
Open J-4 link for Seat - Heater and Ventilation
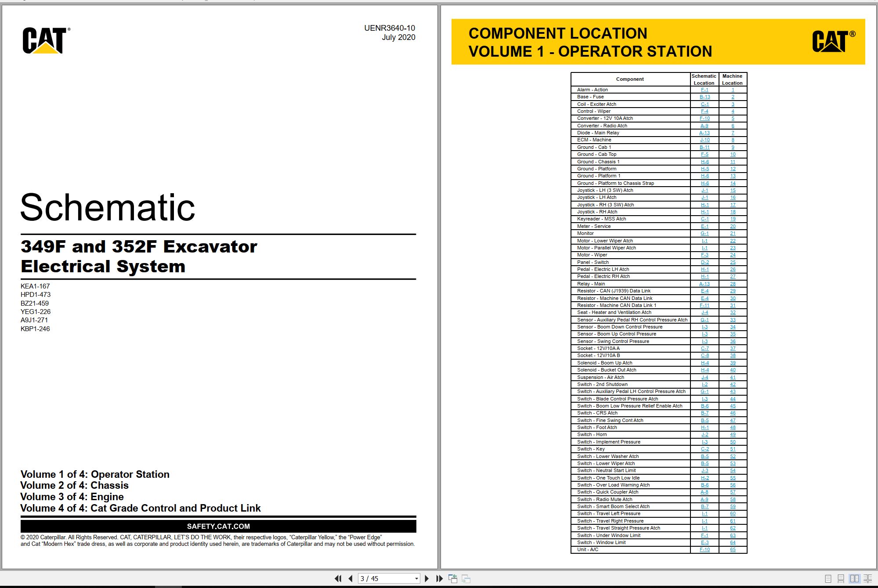click(x=705, y=312)
